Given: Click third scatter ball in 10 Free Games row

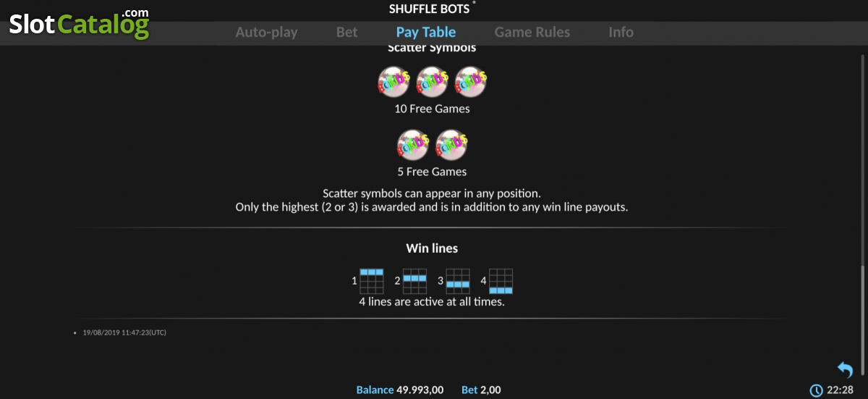Looking at the screenshot, I should click(471, 82).
